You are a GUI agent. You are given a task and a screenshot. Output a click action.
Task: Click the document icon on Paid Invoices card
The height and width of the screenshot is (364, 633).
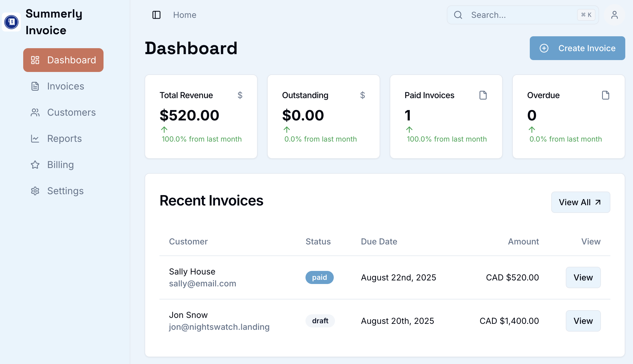tap(483, 95)
